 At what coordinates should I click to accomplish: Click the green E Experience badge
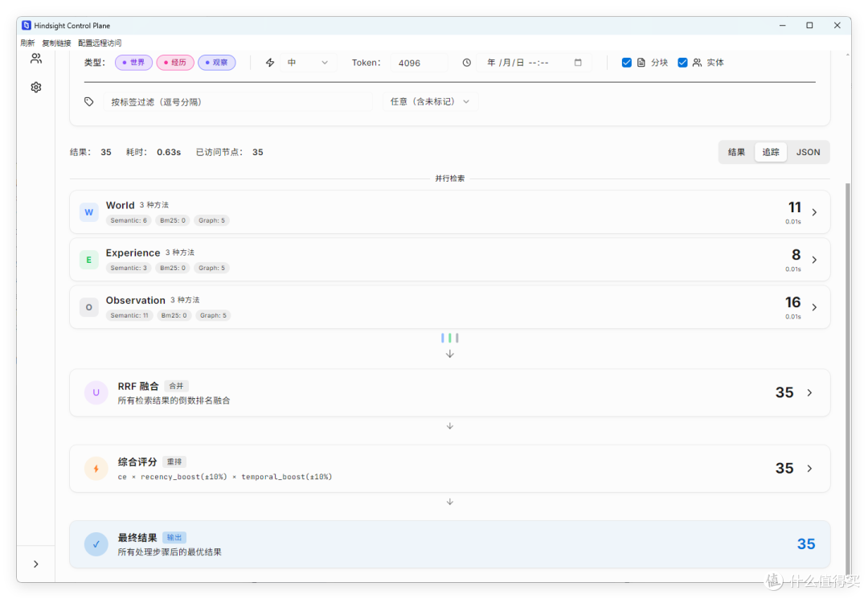tap(88, 260)
